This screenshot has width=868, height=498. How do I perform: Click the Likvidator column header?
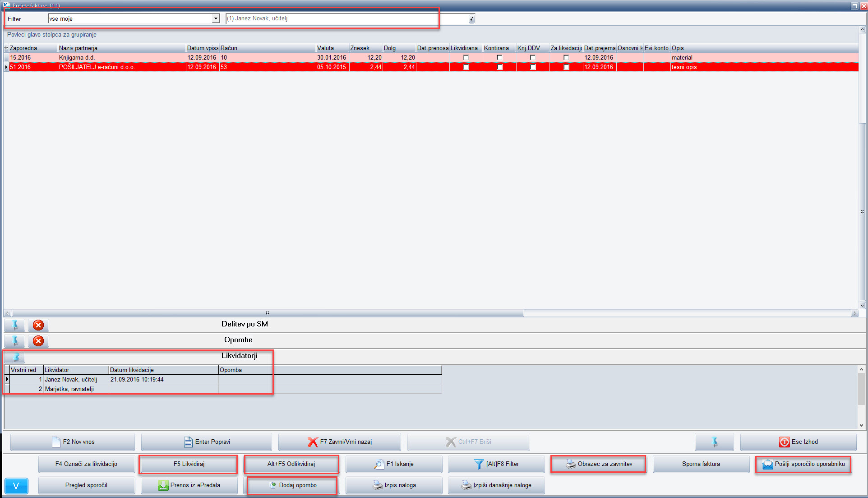(x=76, y=370)
